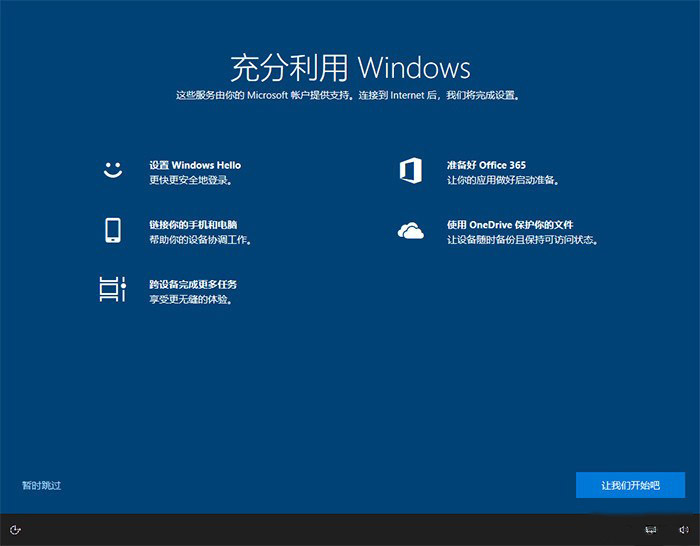Click the Office 365 logo icon
Viewport: 700px width, 546px height.
pyautogui.click(x=410, y=171)
